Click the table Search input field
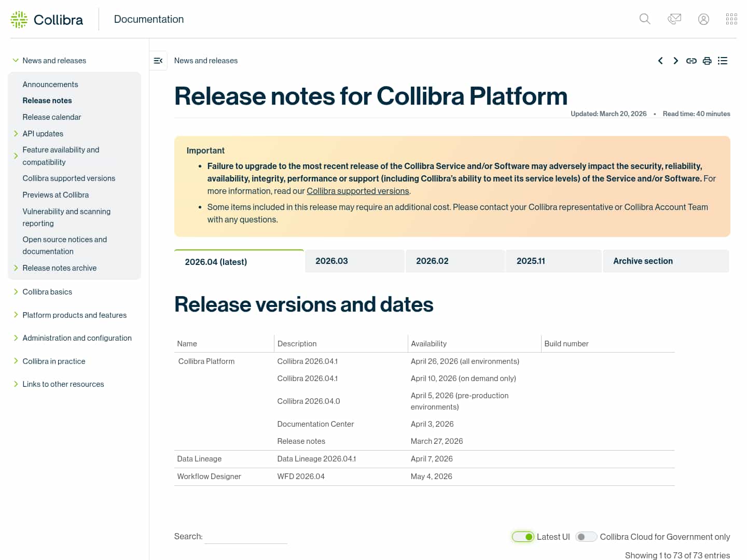 tap(246, 537)
